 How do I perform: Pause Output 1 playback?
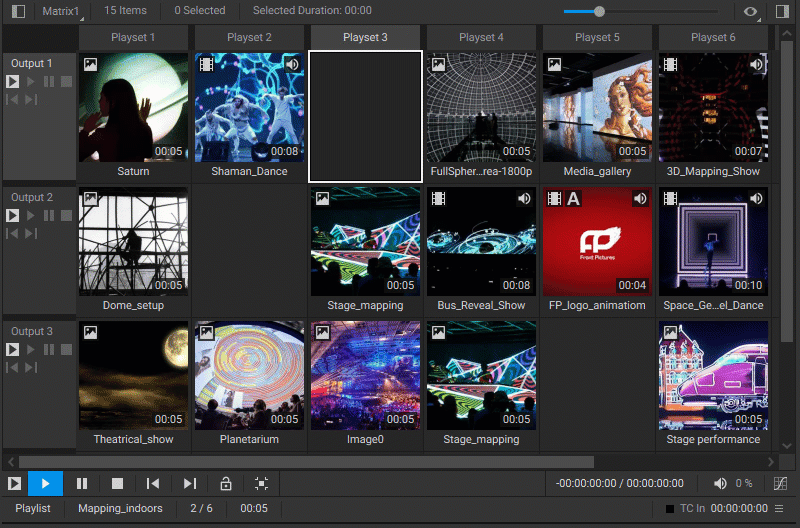[x=48, y=82]
